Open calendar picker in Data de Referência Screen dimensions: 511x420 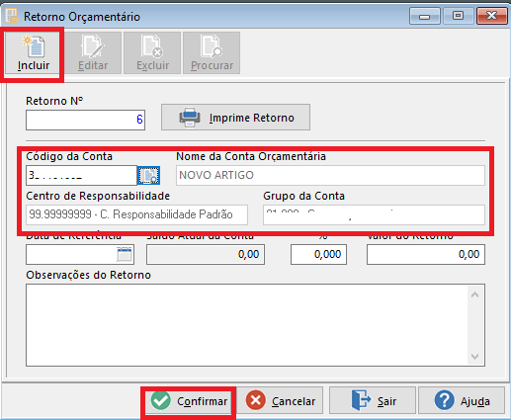coord(125,254)
